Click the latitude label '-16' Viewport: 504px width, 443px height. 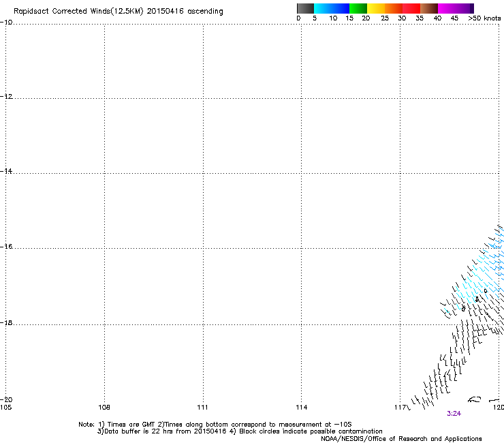[6, 247]
